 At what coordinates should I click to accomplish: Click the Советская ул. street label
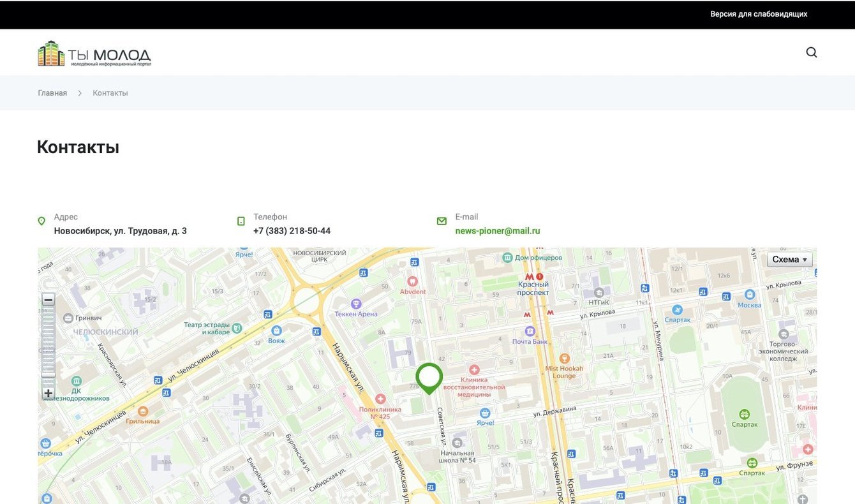point(441,427)
